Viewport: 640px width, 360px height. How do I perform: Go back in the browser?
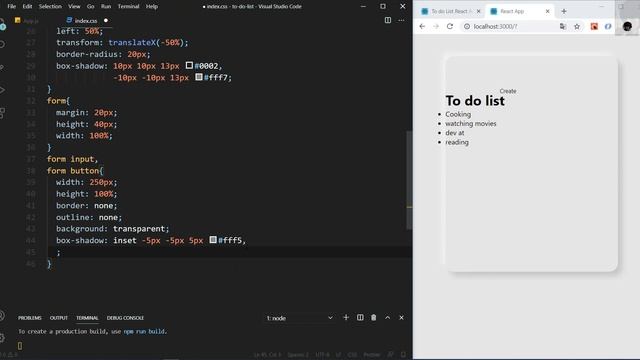pyautogui.click(x=422, y=27)
